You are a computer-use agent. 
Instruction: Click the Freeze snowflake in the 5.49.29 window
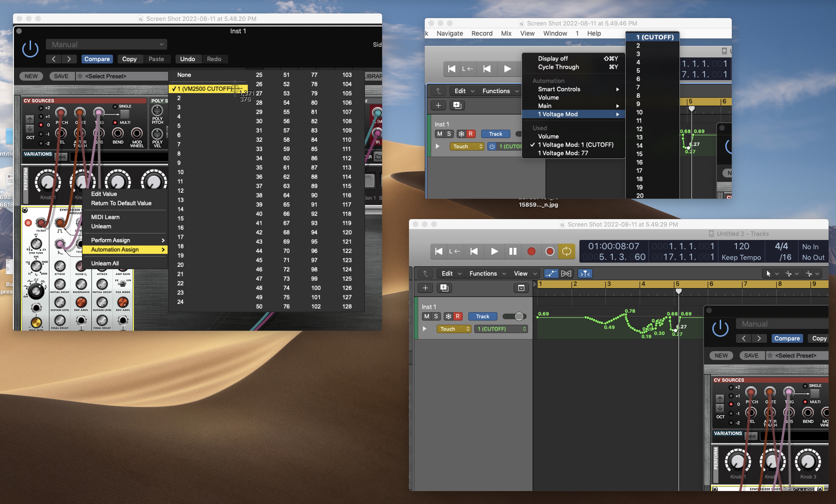(449, 316)
